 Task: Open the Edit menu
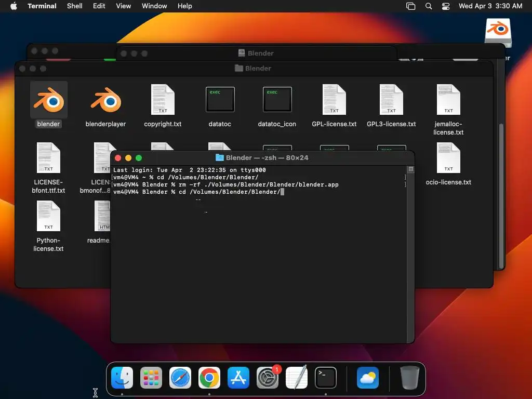(99, 6)
